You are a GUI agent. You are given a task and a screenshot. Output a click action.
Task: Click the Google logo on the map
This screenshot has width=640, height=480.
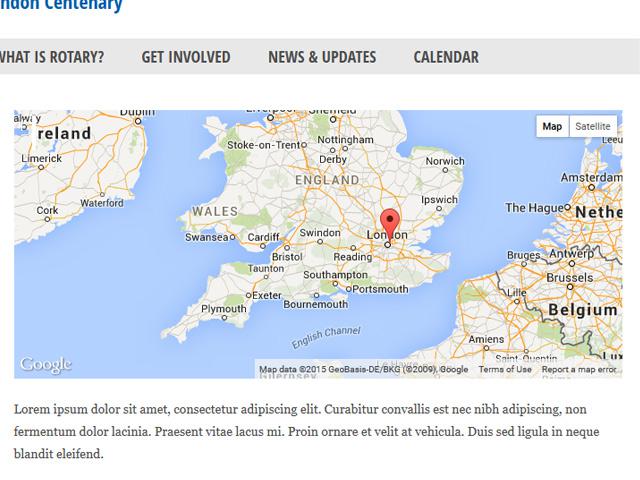tap(46, 364)
